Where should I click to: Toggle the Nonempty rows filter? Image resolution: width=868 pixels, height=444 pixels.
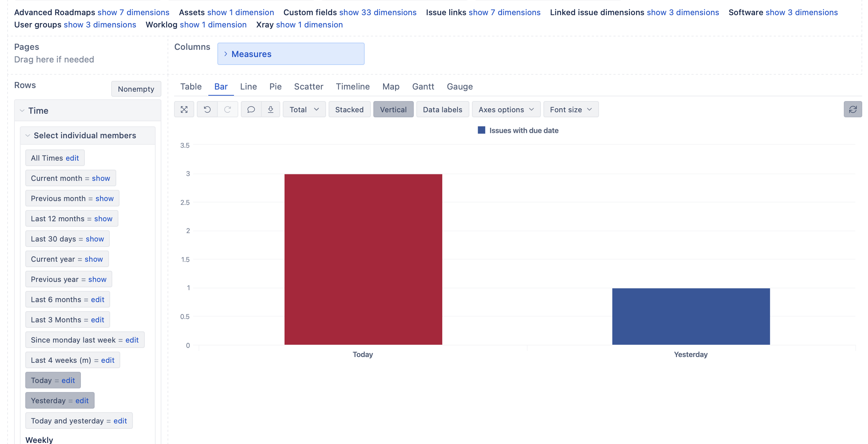(136, 89)
